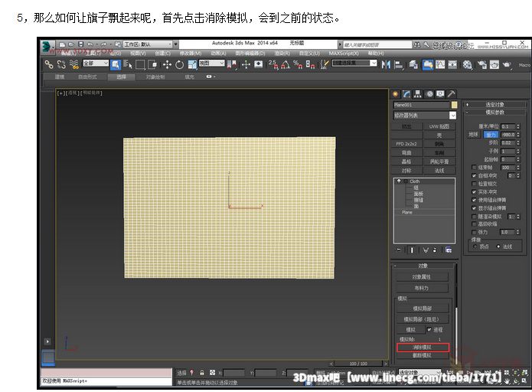Collapse the Cloth modifier tree node

tap(405, 181)
